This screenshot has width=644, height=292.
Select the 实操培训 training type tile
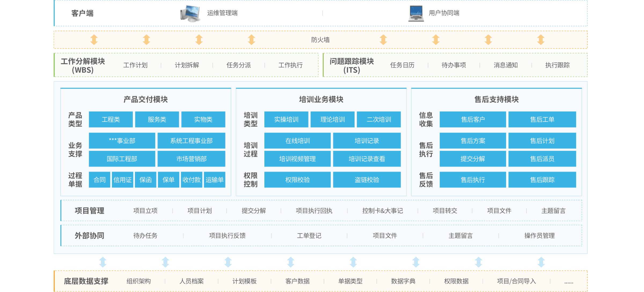(x=286, y=119)
